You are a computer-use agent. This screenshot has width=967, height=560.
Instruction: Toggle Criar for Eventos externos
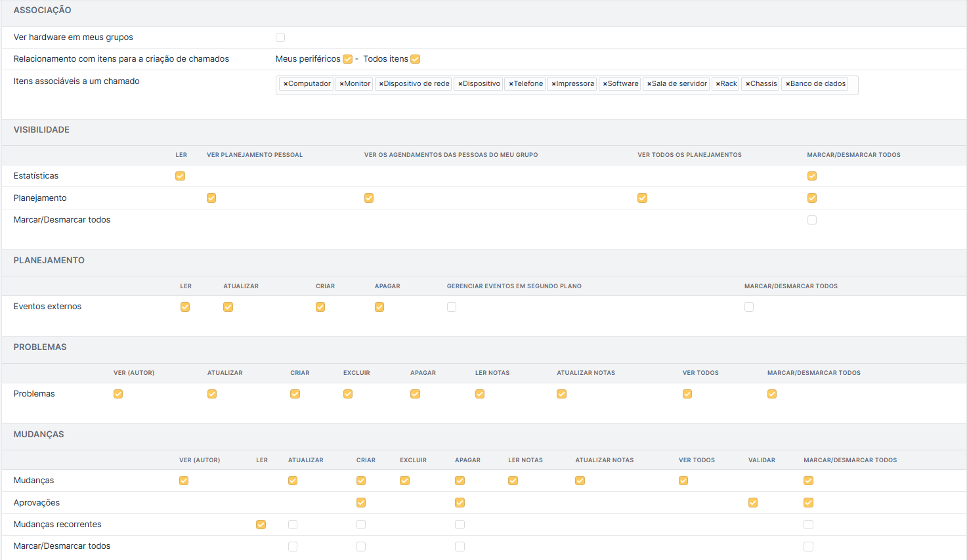(x=320, y=307)
